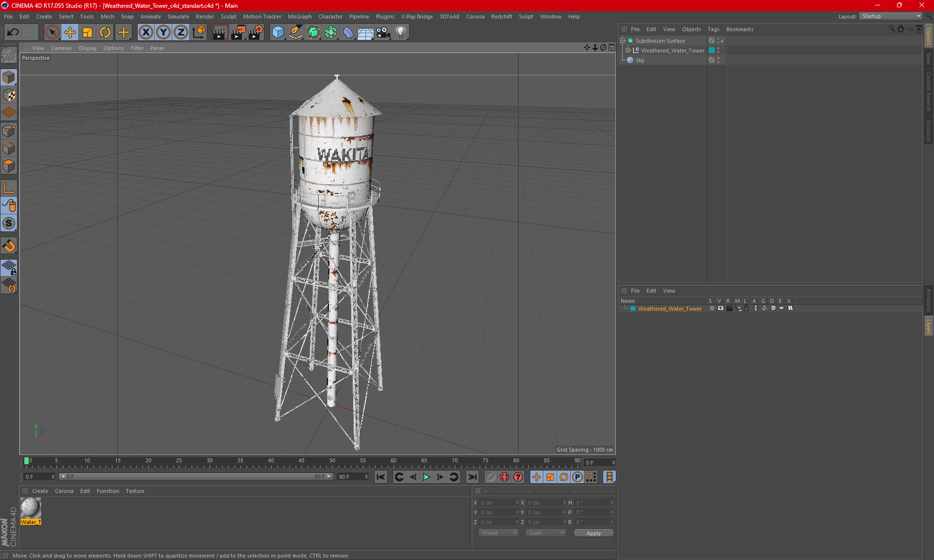Add a Cube primitive object
This screenshot has height=560, width=934.
pos(278,33)
